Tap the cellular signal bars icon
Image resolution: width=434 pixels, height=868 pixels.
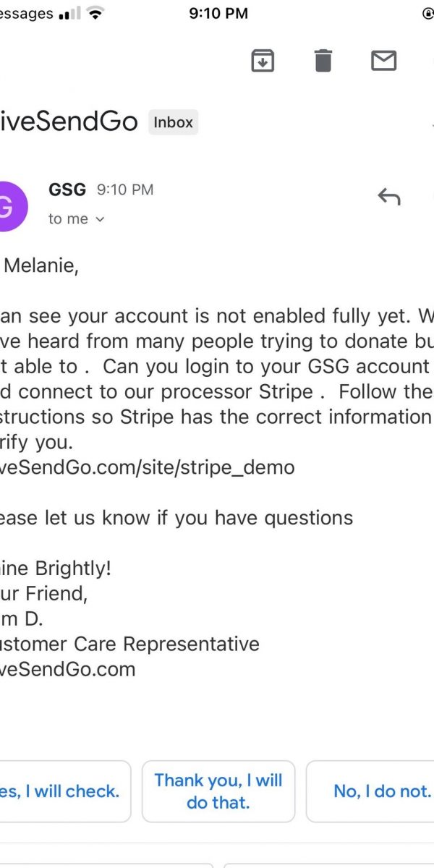(69, 14)
